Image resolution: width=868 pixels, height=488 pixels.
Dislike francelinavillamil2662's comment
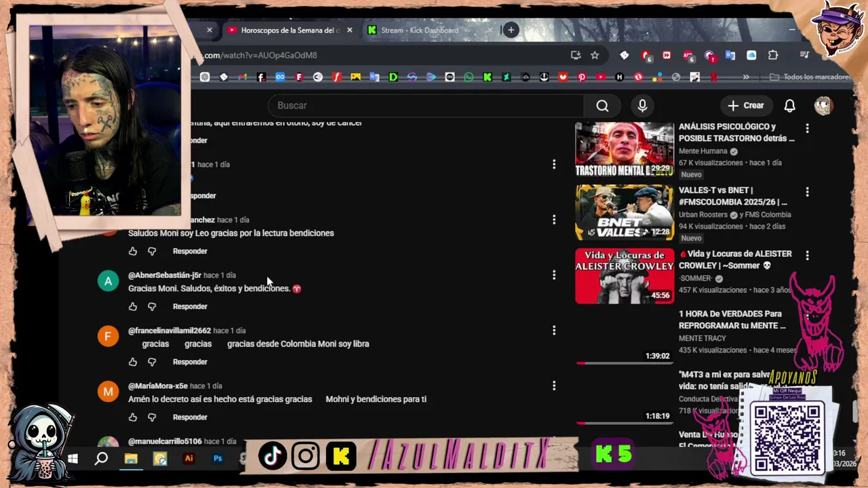152,362
